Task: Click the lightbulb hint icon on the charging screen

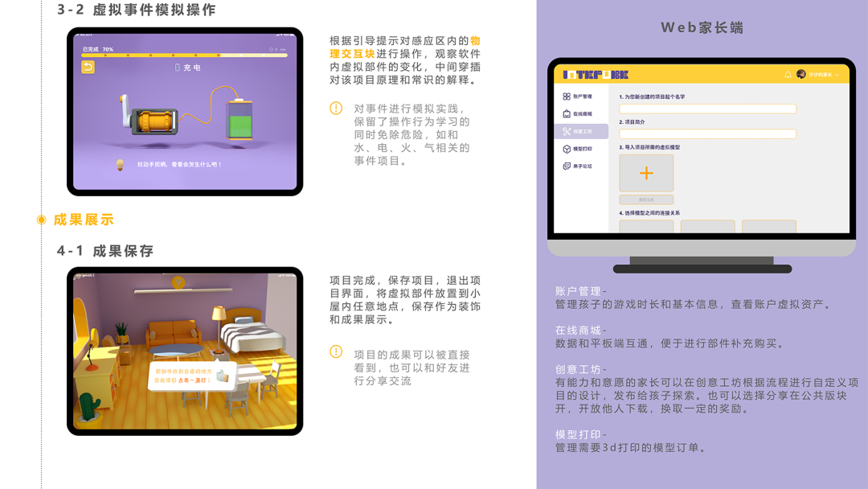Action: click(x=120, y=165)
